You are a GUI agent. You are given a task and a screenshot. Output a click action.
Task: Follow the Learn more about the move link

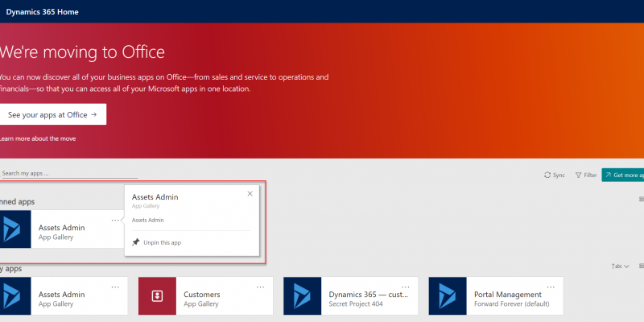[37, 138]
